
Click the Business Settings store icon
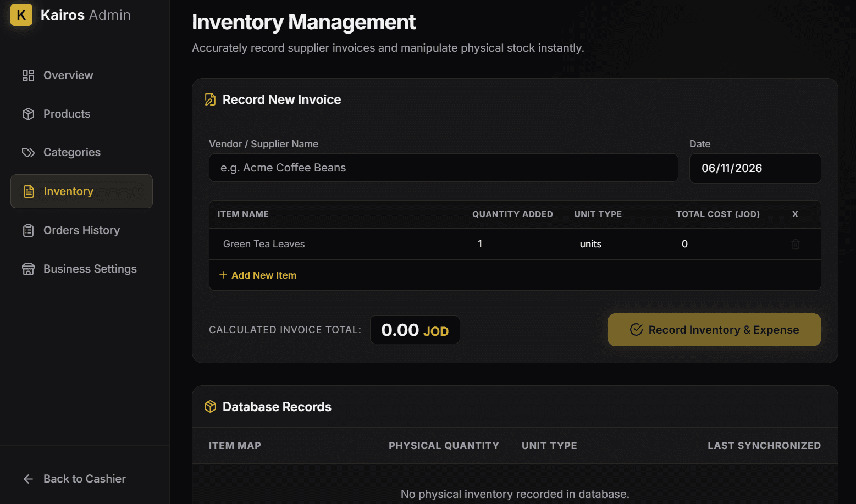(x=28, y=269)
